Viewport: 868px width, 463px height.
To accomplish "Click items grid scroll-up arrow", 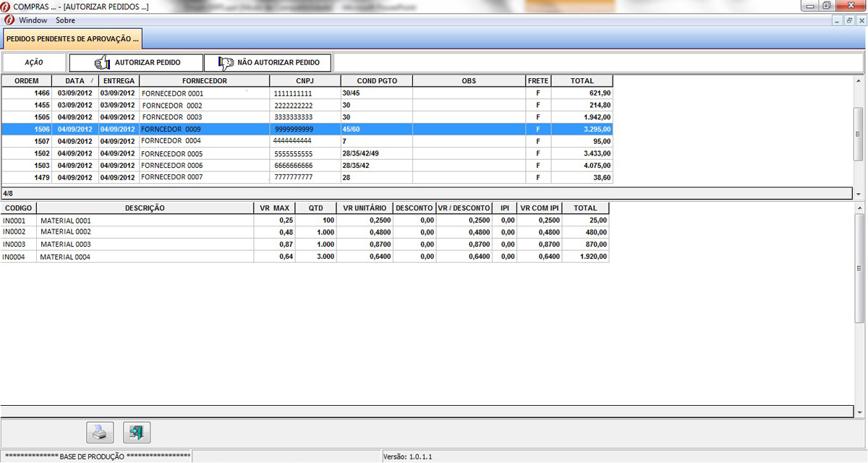I will point(859,208).
